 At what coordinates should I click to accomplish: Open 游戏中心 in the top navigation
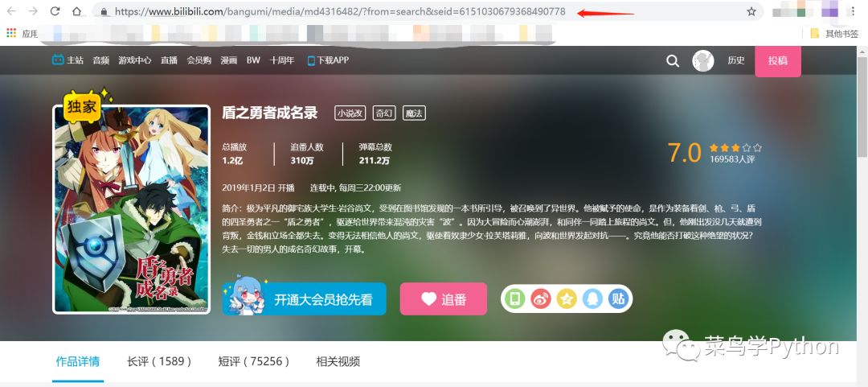point(134,60)
